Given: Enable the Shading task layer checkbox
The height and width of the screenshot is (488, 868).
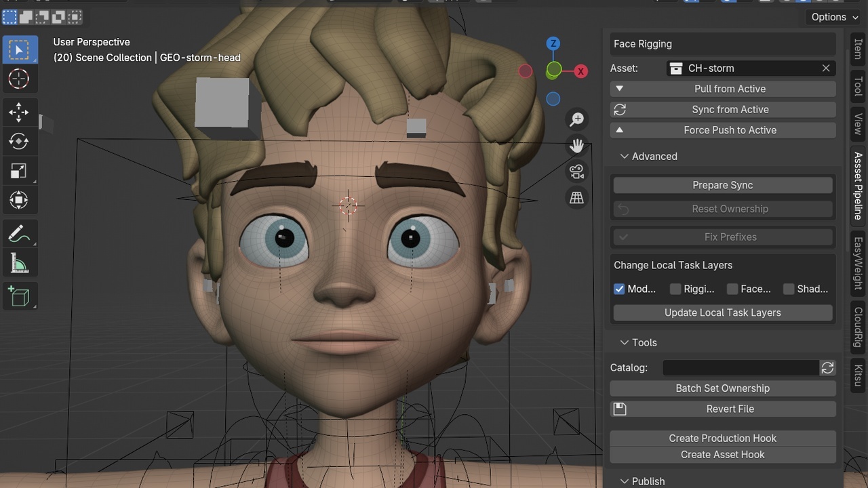Looking at the screenshot, I should tap(789, 289).
